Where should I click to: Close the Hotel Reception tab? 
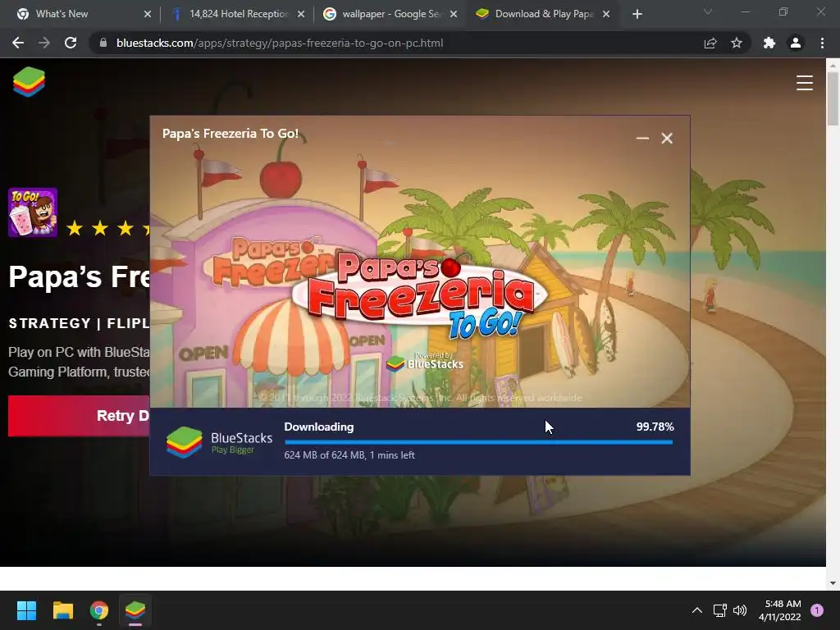tap(301, 14)
